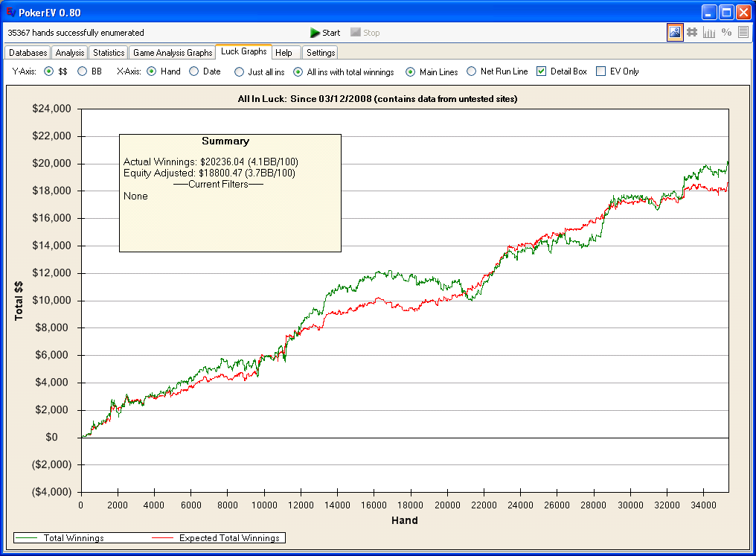Viewport: 756px width, 556px height.
Task: Click the graph view icon in the toolbar
Action: (x=674, y=32)
